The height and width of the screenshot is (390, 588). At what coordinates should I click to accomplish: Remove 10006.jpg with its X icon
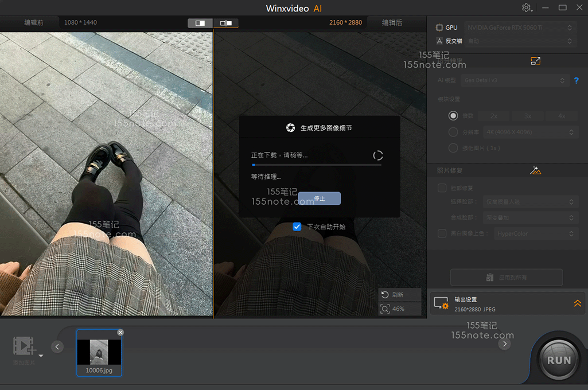(x=120, y=333)
